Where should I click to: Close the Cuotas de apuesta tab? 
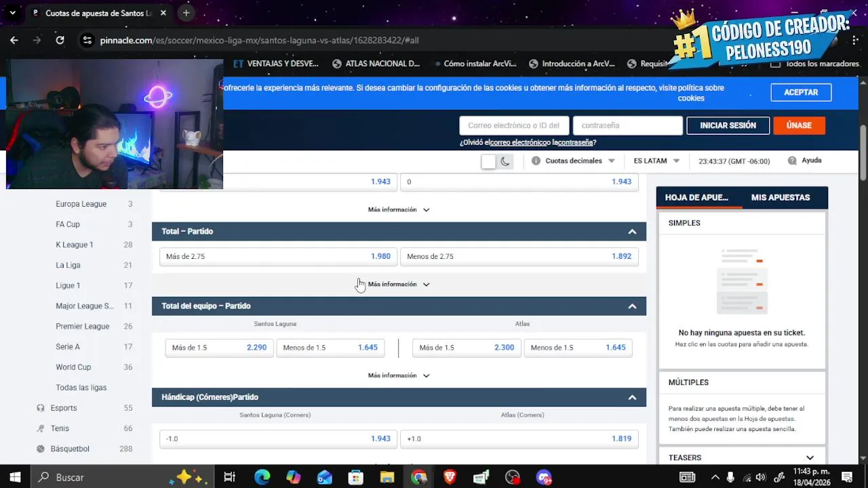tap(163, 13)
